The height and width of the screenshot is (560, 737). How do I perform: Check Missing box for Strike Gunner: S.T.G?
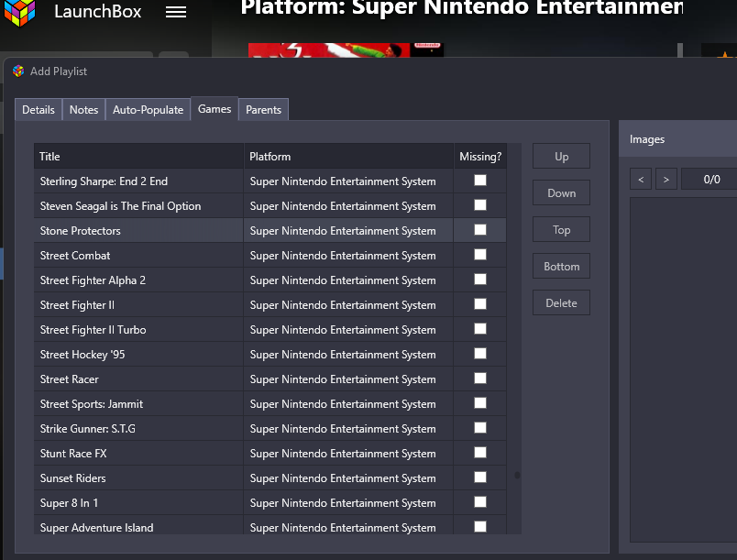tap(480, 428)
